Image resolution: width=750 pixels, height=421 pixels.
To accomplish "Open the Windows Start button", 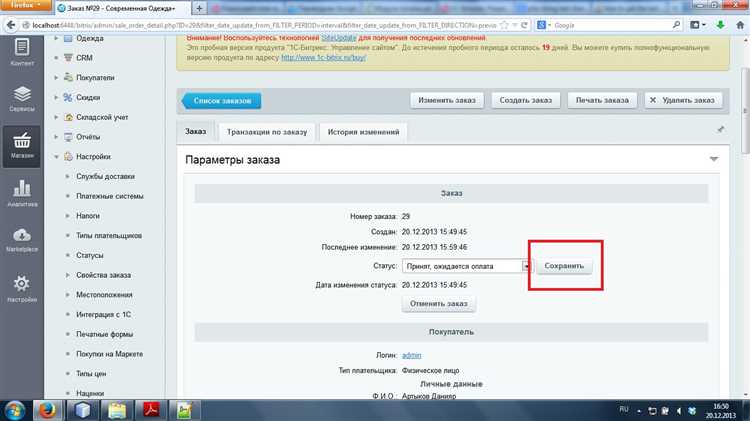I will coord(14,411).
